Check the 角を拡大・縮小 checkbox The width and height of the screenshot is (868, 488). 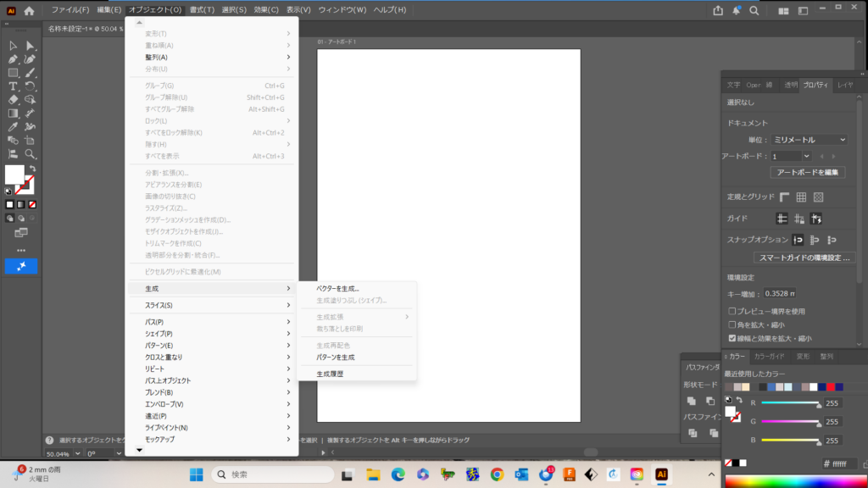[732, 324]
